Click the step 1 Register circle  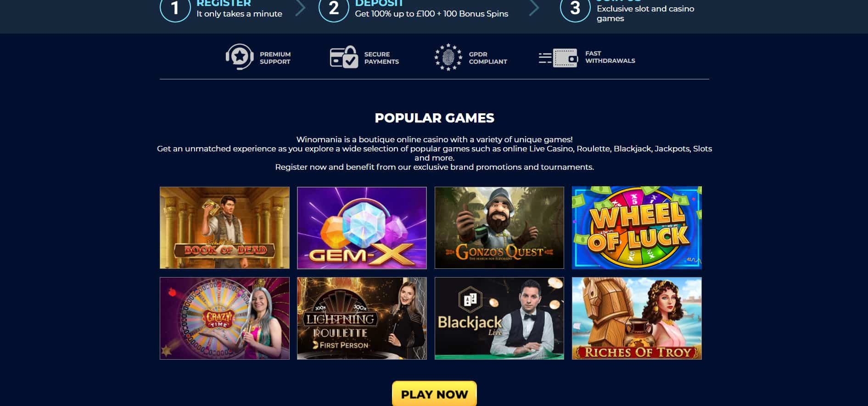pos(175,8)
